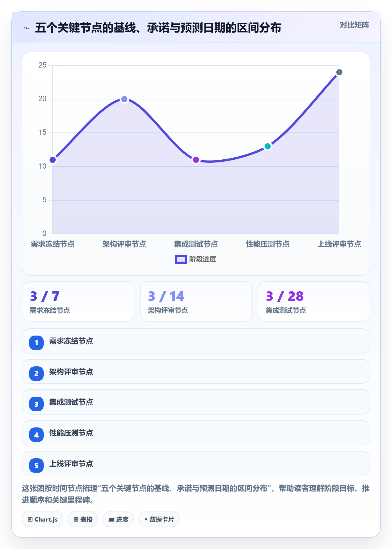Select the 性能压测节点 cyan data point
The width and height of the screenshot is (392, 549).
click(268, 146)
